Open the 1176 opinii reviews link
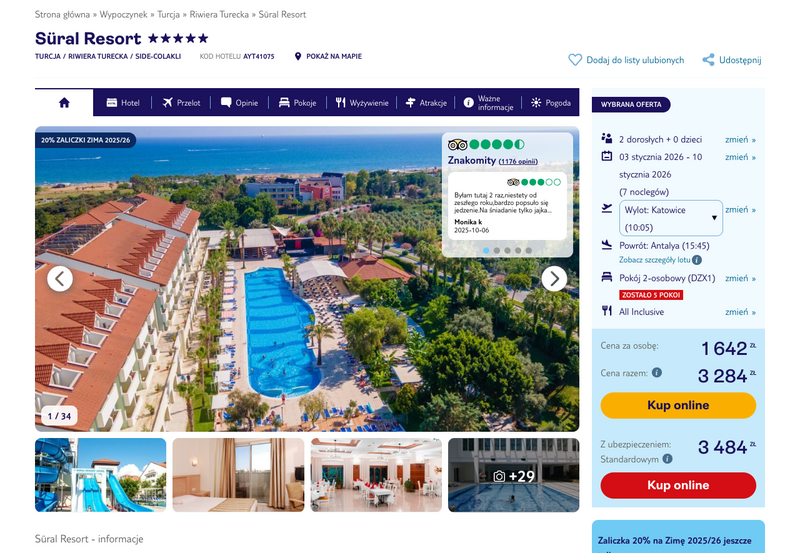Screen dimensions: 800x553 pyautogui.click(x=518, y=161)
